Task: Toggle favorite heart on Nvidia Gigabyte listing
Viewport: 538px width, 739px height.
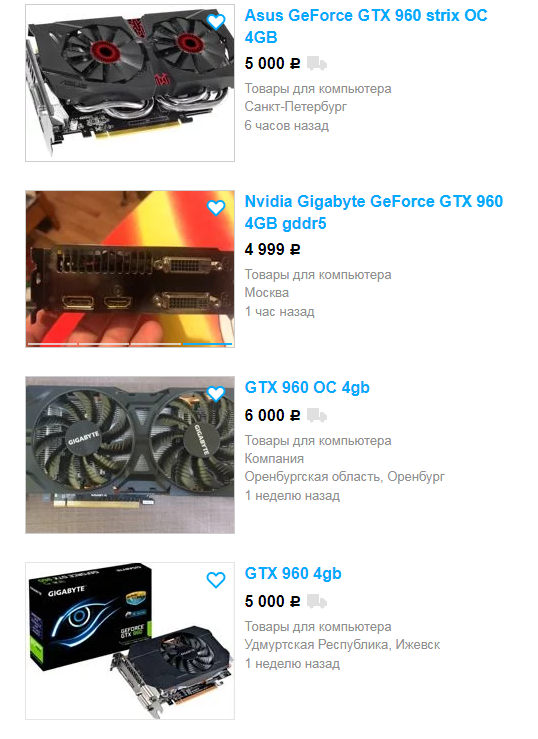Action: pos(216,208)
